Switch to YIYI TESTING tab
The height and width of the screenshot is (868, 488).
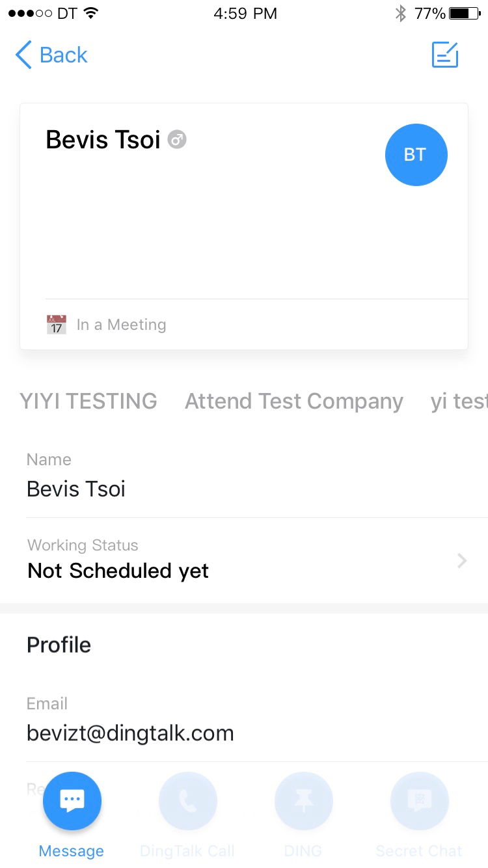point(88,401)
